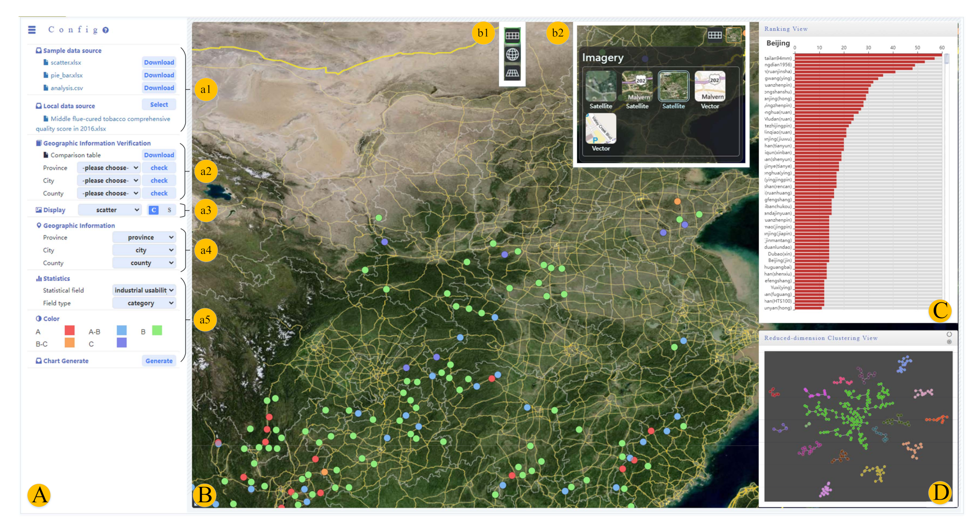Select the grid map view icon

(x=512, y=36)
